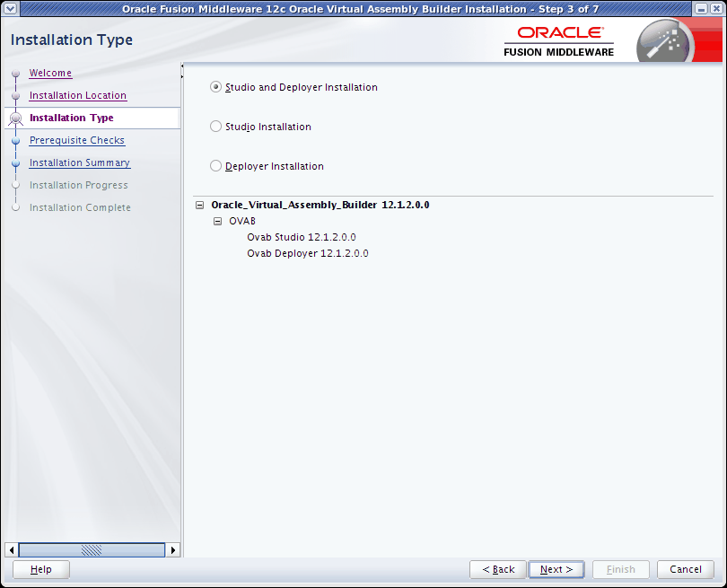
Task: Click the Help button
Action: tap(40, 569)
